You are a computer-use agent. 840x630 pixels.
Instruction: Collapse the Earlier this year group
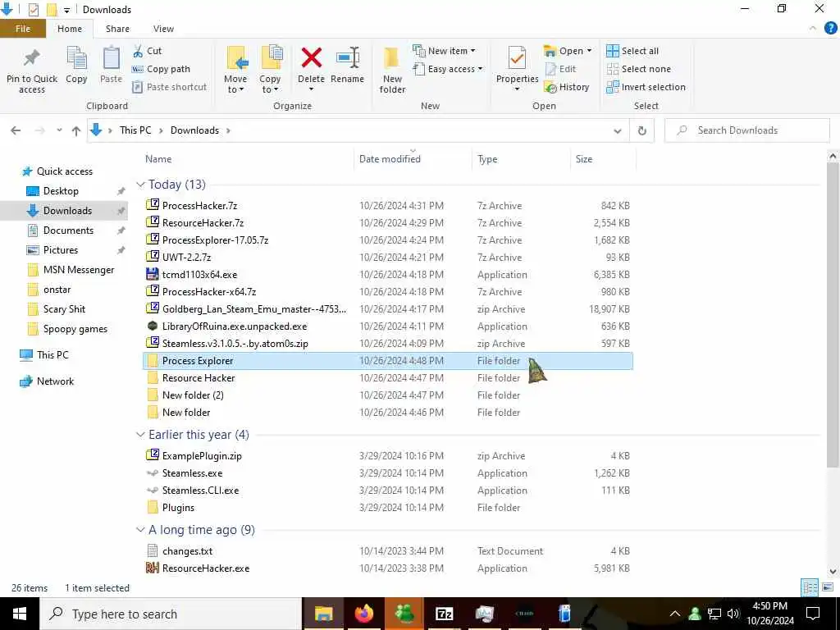[x=140, y=435]
